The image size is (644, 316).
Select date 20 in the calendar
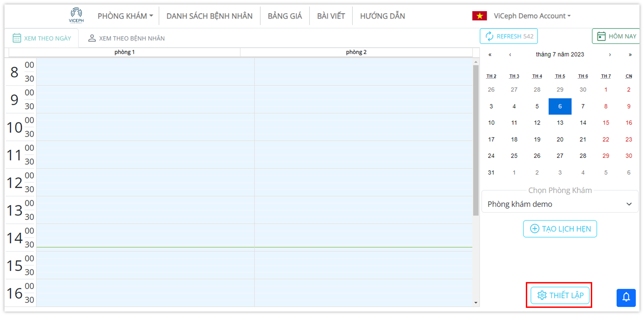pos(560,139)
